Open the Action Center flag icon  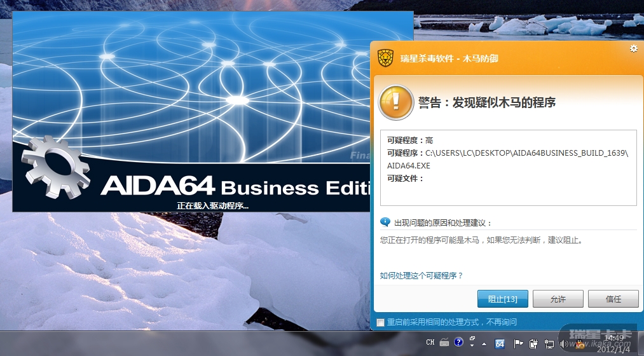518,343
